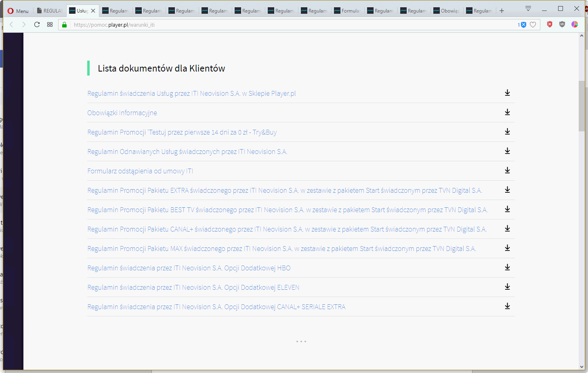Download the Pakietu BEST TV promotion regulamin
Viewport: 588px width, 373px height.
(507, 209)
